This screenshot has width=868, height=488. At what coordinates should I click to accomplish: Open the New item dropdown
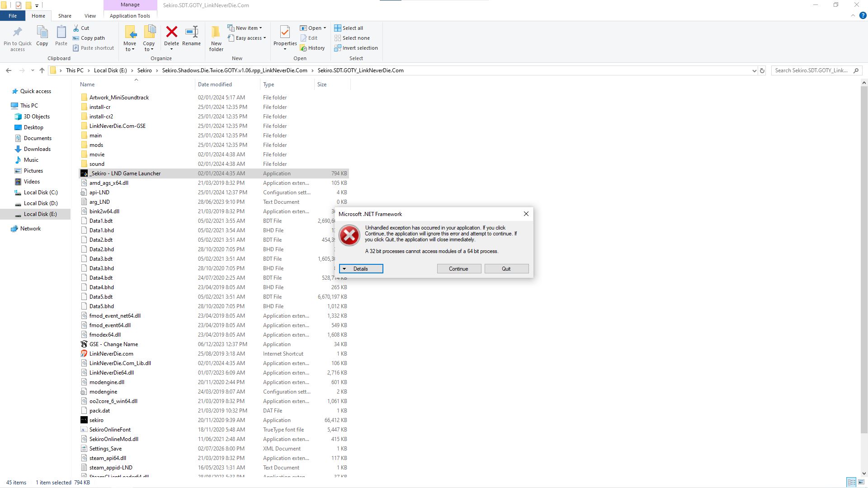tap(245, 28)
